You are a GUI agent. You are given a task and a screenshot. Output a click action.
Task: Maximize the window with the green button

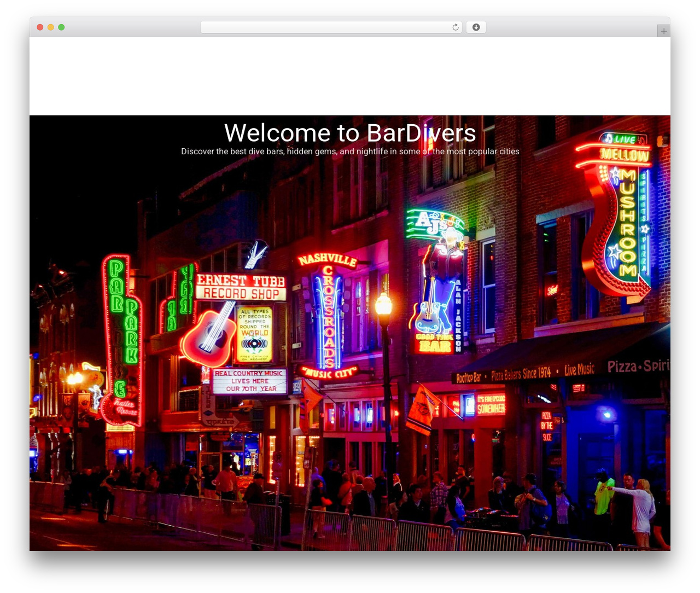pyautogui.click(x=61, y=27)
